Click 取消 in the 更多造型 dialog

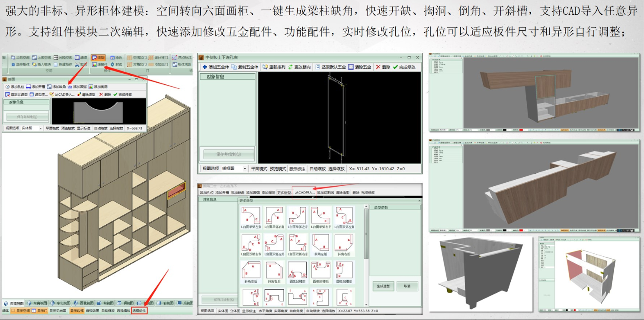coord(407,286)
